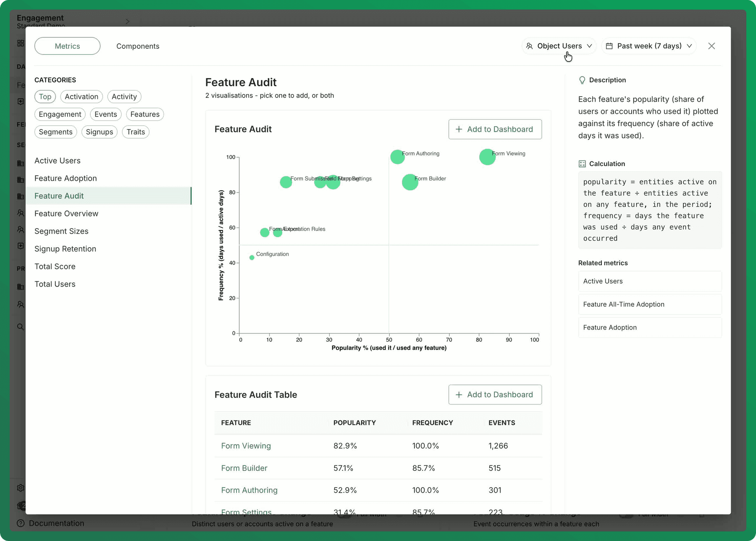Open Form Builder link in table
Viewport: 756px width, 541px height.
[244, 468]
